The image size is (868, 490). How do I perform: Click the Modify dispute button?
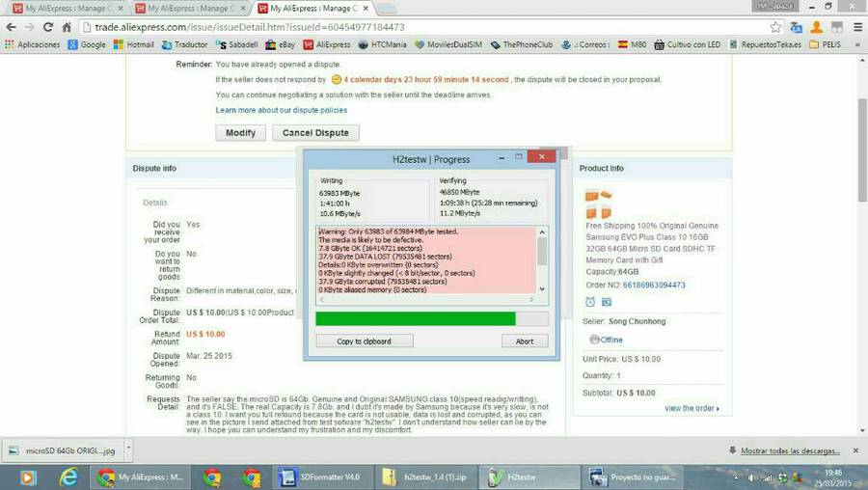240,133
